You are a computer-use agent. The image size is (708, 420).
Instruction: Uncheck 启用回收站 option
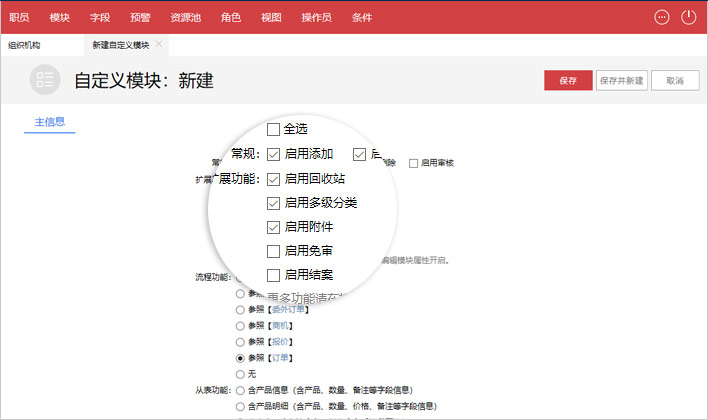tap(273, 179)
